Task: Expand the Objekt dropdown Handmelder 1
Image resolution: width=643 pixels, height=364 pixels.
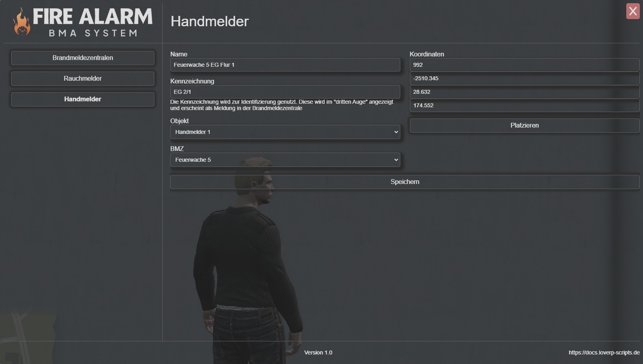Action: coord(285,132)
